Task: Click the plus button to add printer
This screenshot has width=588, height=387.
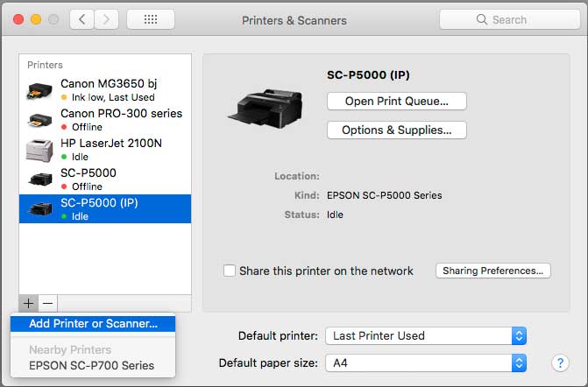Action: 29,303
